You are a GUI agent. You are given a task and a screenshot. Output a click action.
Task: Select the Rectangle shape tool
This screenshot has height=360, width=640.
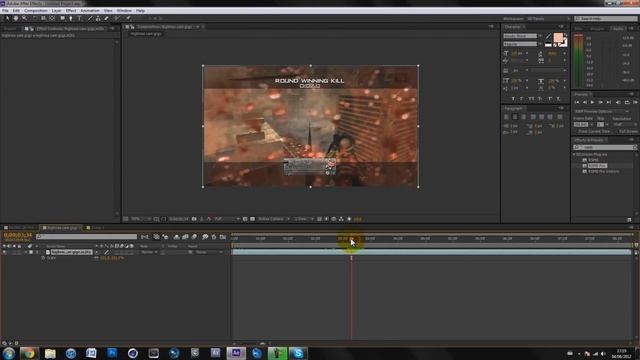point(62,18)
